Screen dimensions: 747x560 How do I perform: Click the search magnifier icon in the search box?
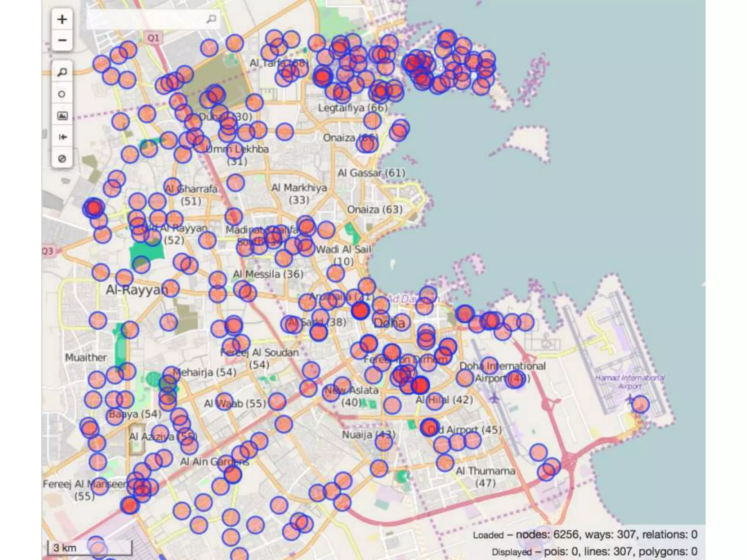click(211, 19)
